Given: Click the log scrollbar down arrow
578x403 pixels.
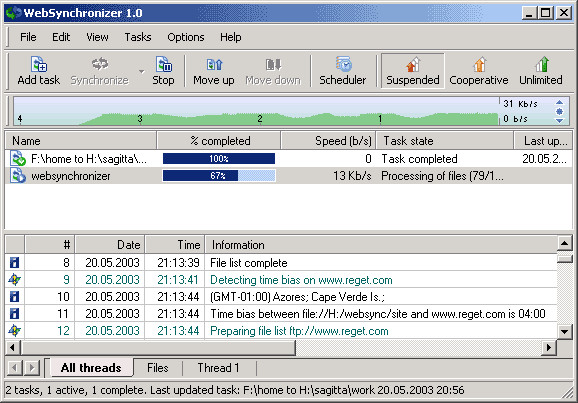Looking at the screenshot, I should click(x=565, y=331).
